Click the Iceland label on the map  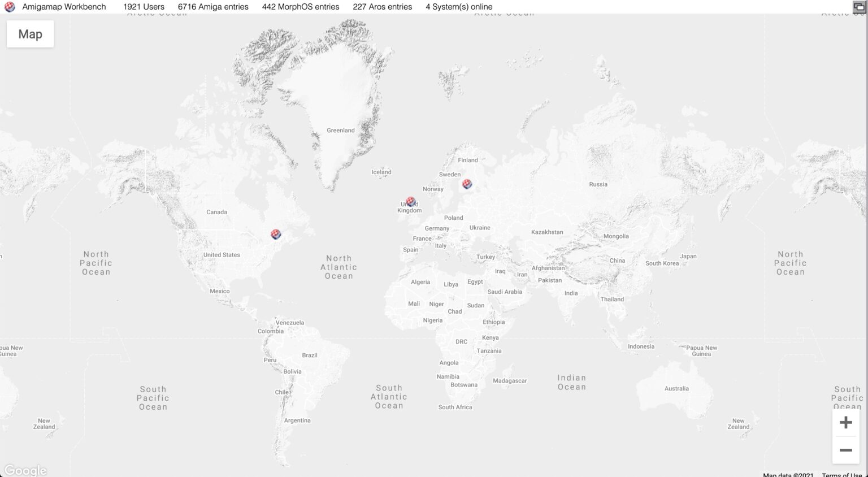pyautogui.click(x=381, y=172)
